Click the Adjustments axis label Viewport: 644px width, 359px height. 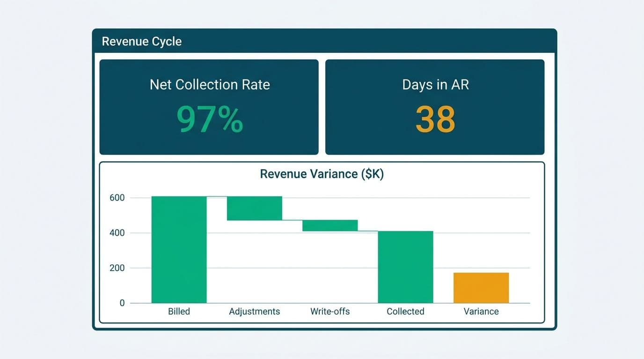255,311
